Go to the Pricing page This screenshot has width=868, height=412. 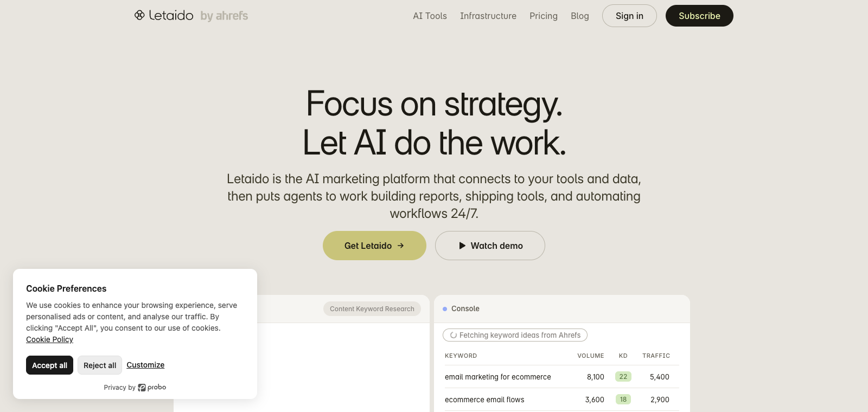[544, 16]
